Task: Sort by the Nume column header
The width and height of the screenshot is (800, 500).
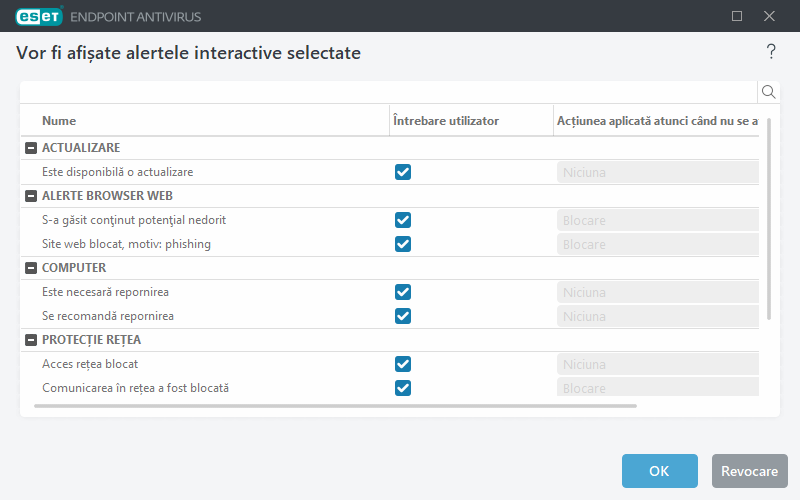Action: (60, 121)
